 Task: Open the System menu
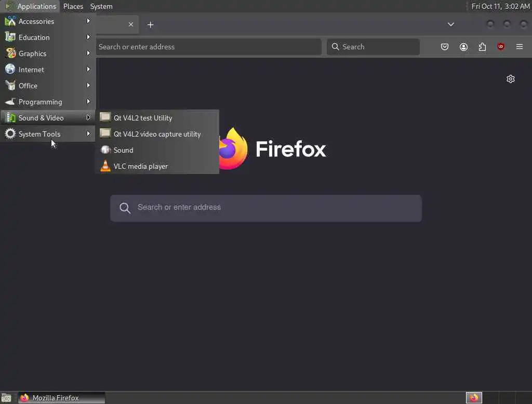[101, 6]
